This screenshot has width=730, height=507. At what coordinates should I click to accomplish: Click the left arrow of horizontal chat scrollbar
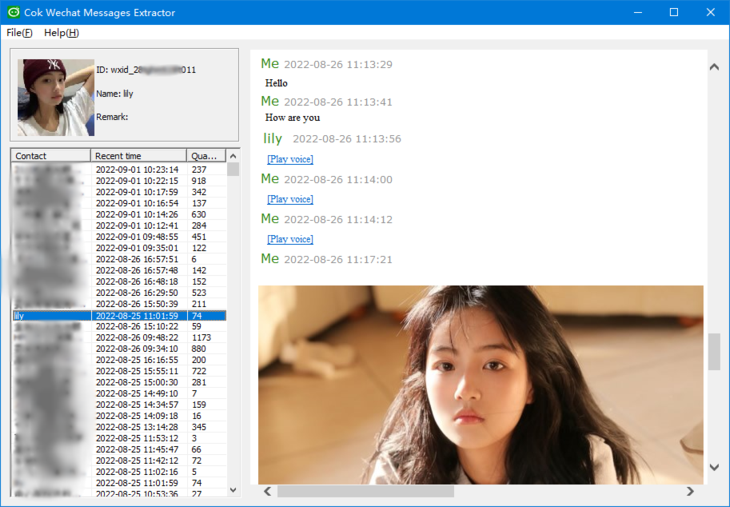coord(267,491)
